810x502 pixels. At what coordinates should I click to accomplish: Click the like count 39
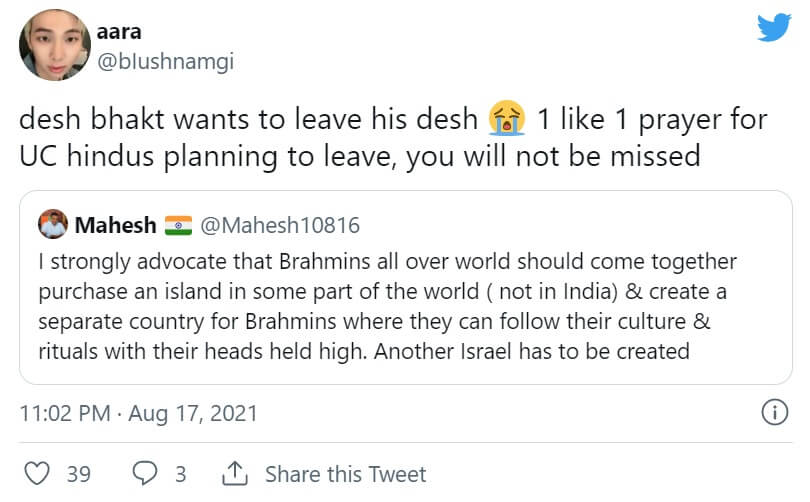click(x=79, y=474)
